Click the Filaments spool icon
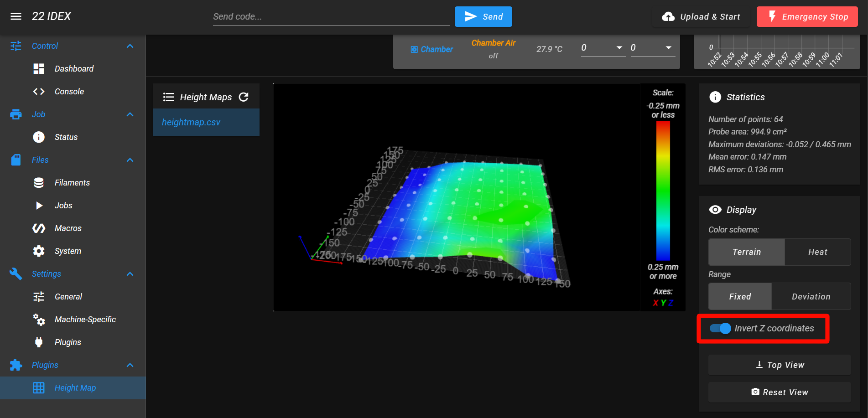Image resolution: width=868 pixels, height=418 pixels. [39, 183]
